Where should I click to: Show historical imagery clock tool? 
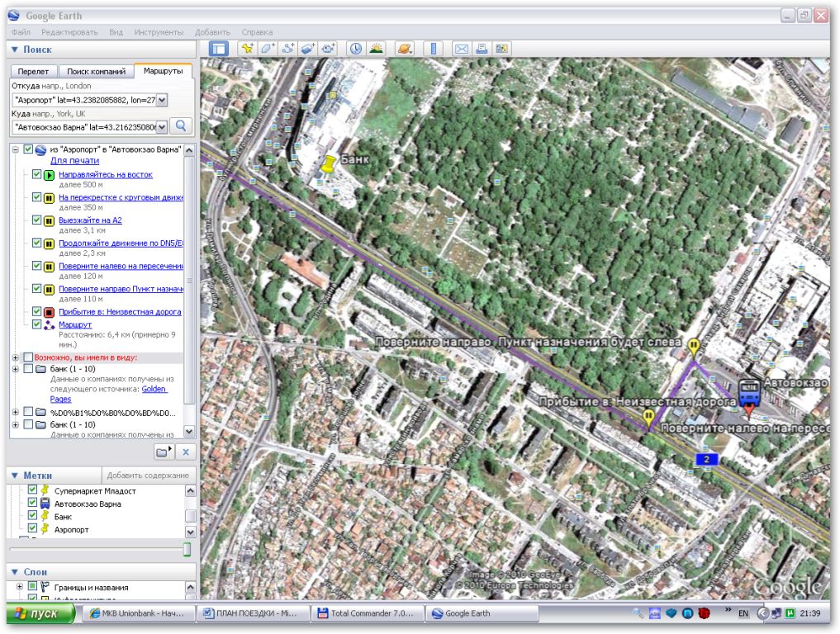pyautogui.click(x=355, y=49)
